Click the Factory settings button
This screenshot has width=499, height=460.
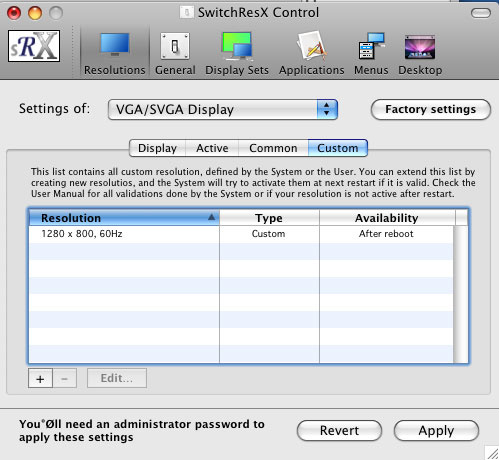[x=430, y=109]
